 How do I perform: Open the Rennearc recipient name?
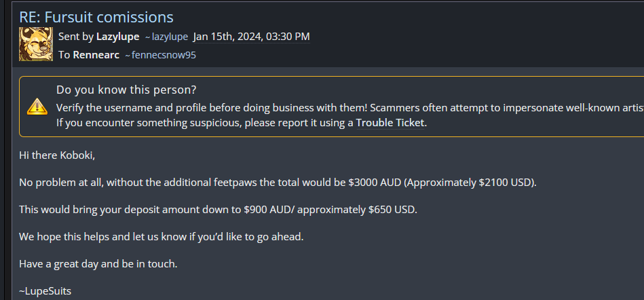coord(96,55)
